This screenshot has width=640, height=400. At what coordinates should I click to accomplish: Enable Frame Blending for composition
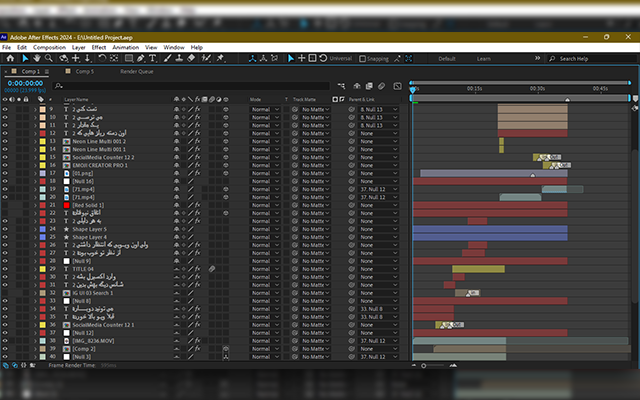(x=369, y=86)
